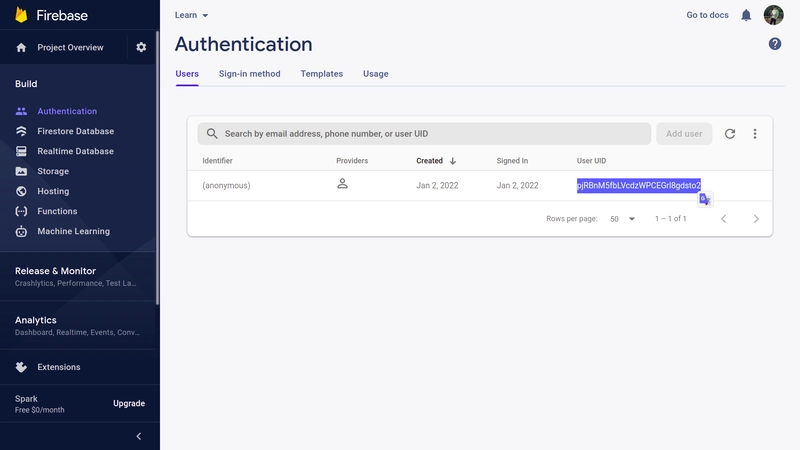Open Functions in sidebar
The height and width of the screenshot is (450, 800).
[57, 211]
